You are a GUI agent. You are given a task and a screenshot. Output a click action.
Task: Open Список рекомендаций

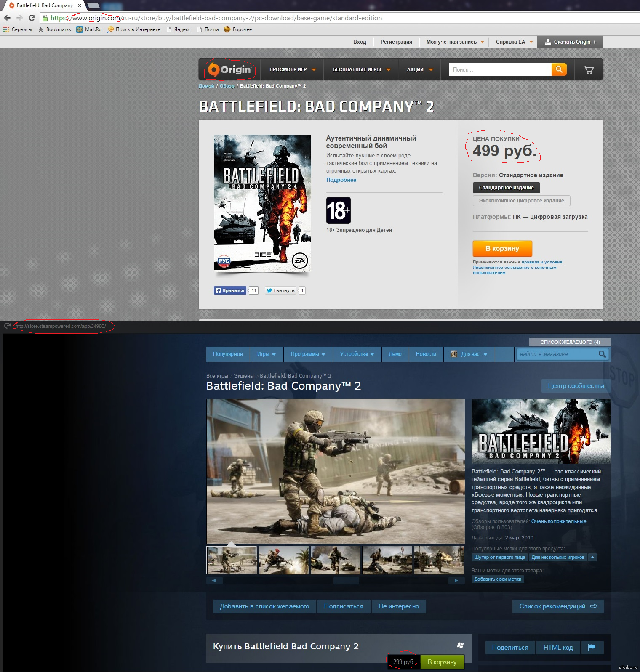point(558,606)
